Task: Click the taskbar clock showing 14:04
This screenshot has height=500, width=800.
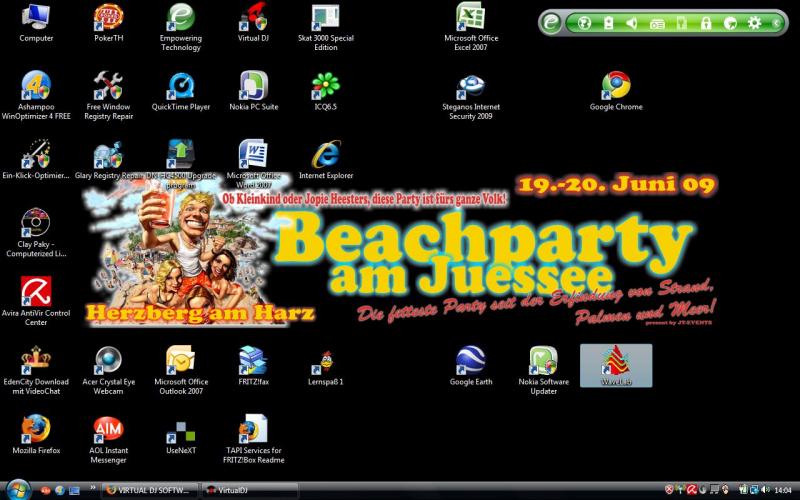Action: pyautogui.click(x=783, y=491)
